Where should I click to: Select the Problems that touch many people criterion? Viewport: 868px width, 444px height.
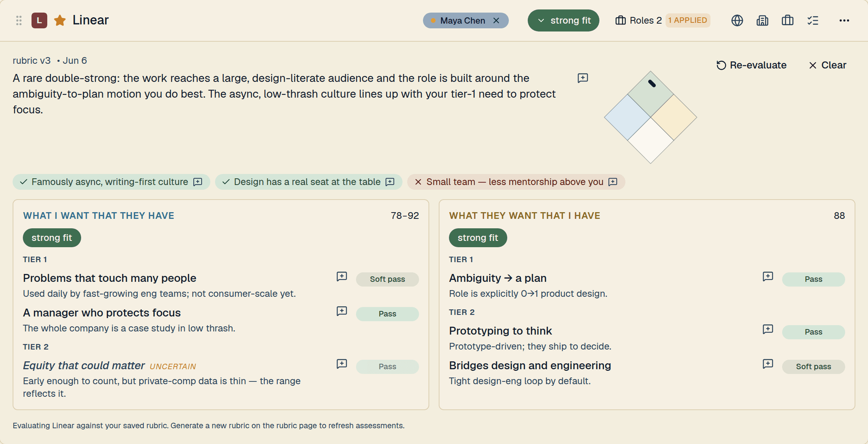109,278
